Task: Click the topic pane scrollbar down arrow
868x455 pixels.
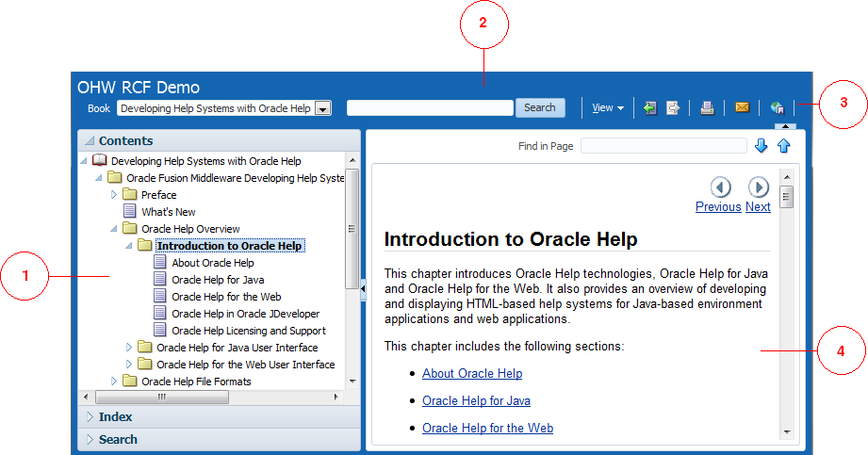Action: click(787, 432)
